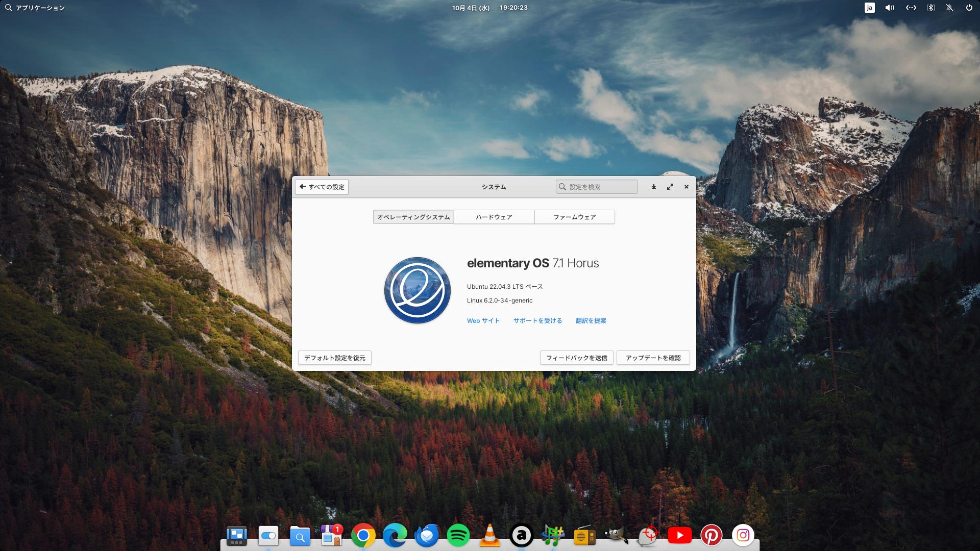Click the 'Ubuntu 22.04.3 LTS ベース' text

pos(505,287)
